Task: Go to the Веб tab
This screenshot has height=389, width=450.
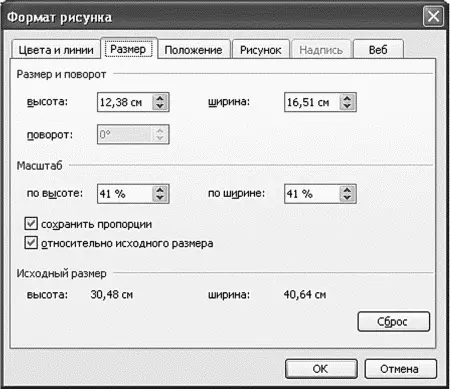Action: pos(378,50)
